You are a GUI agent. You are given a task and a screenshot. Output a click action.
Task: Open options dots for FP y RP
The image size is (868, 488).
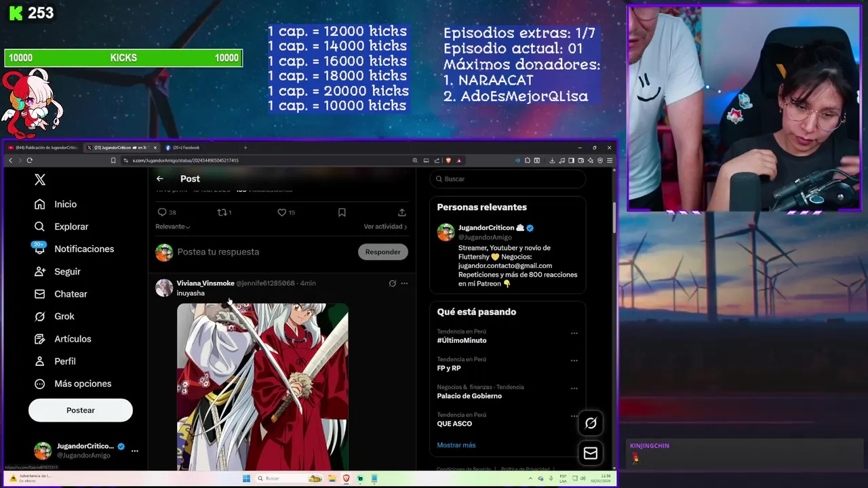pyautogui.click(x=574, y=361)
